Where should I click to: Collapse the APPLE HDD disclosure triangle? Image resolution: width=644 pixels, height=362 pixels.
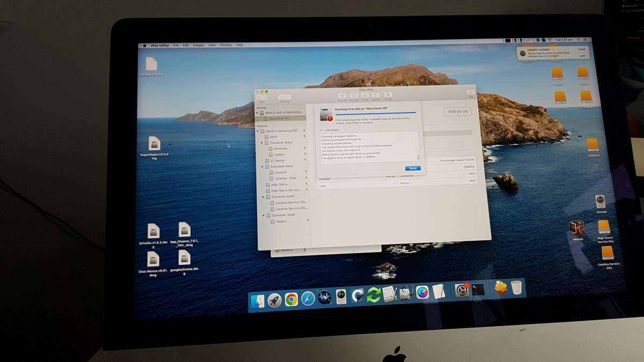tap(257, 113)
